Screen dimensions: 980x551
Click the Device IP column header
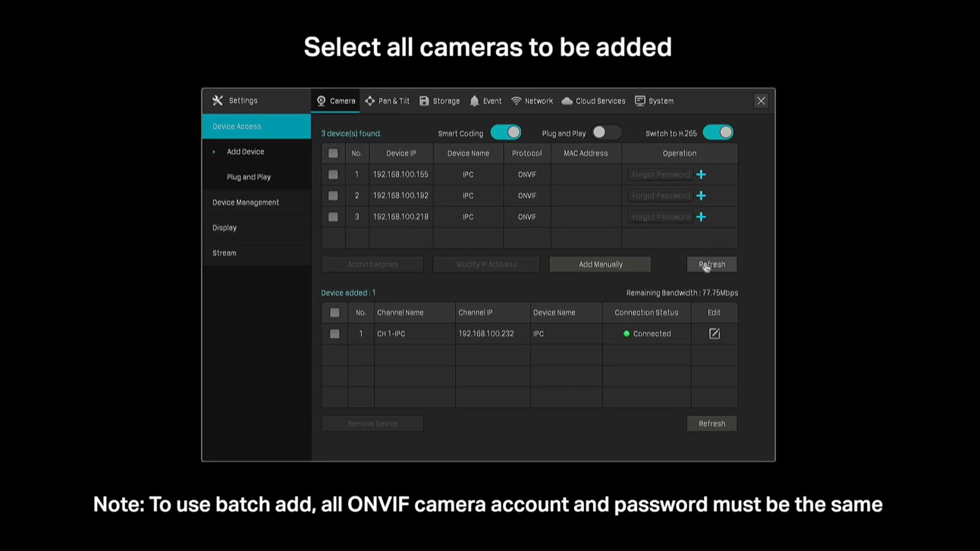coord(401,153)
